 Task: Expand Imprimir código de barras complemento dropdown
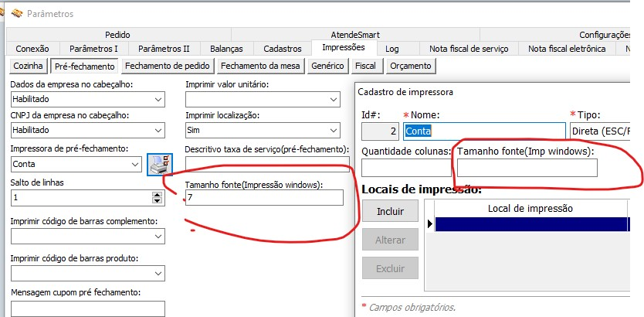coord(158,237)
